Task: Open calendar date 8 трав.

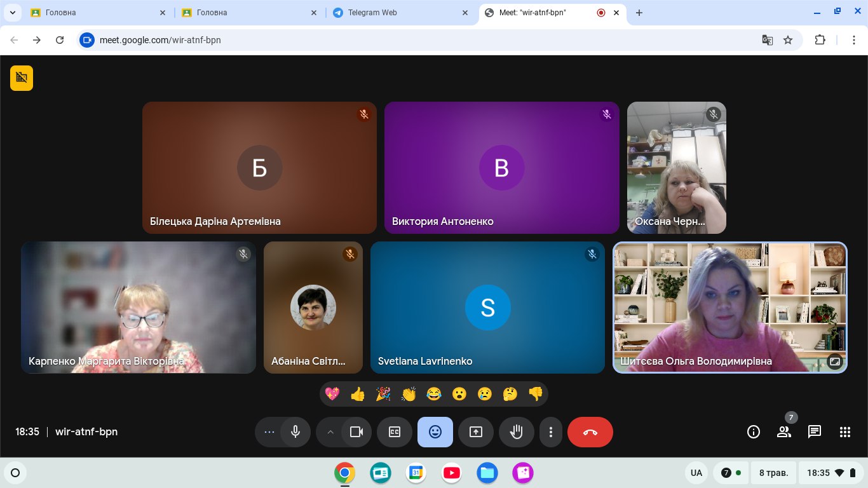Action: [773, 473]
